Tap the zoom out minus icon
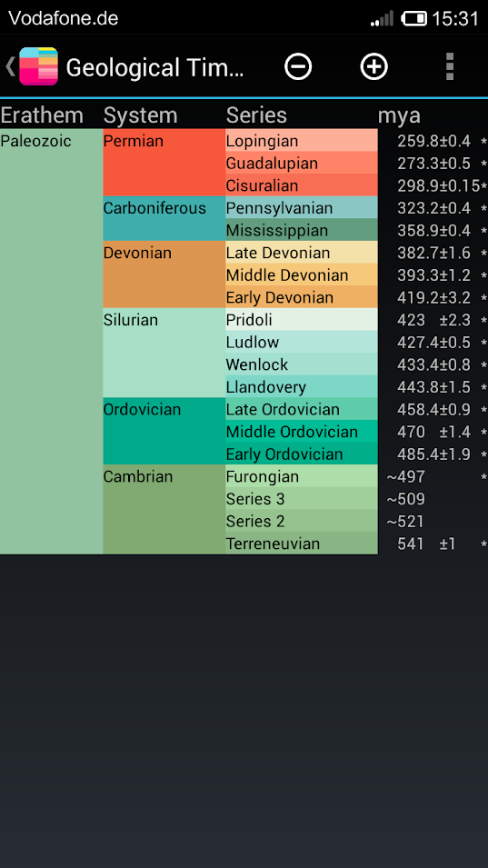 [x=298, y=66]
